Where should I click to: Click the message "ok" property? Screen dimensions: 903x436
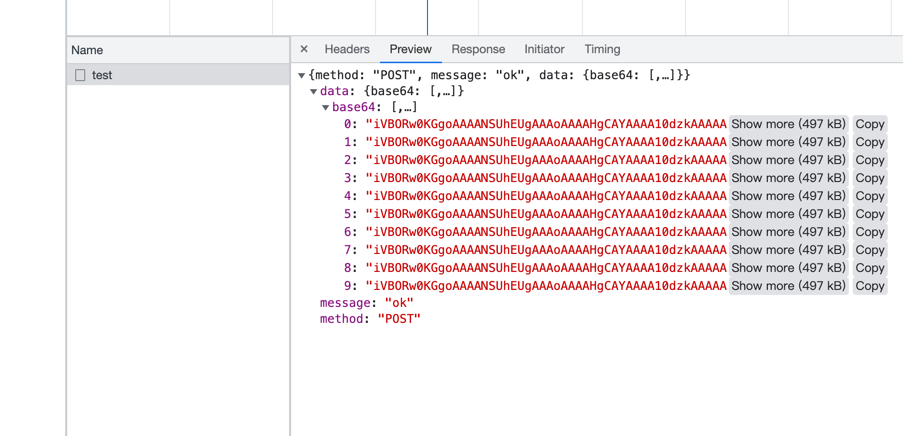tap(366, 303)
